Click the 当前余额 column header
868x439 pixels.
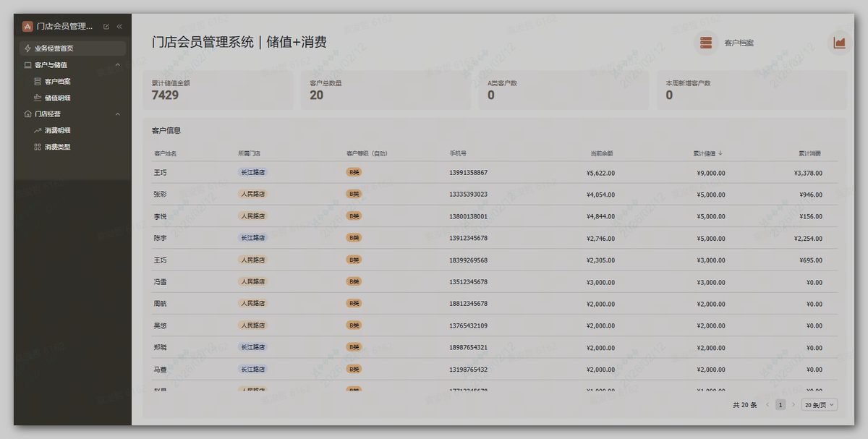coord(601,153)
